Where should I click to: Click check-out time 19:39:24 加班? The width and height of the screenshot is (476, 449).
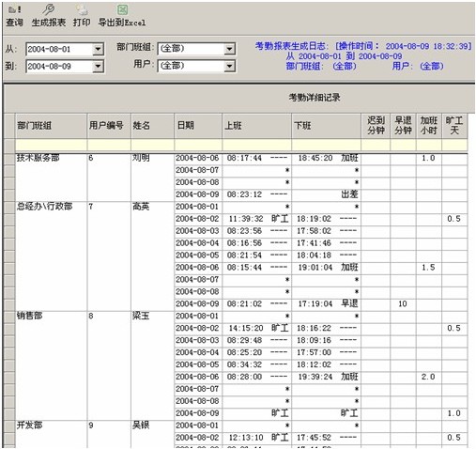pos(326,377)
